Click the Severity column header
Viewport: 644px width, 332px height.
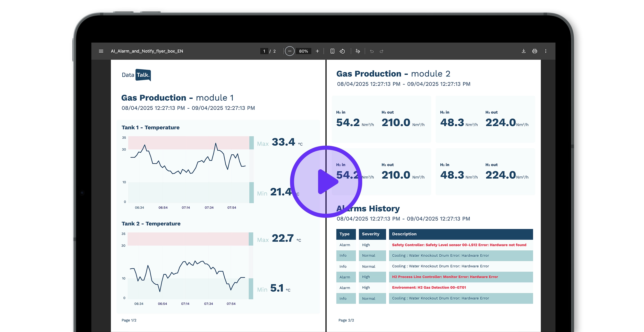tap(372, 234)
